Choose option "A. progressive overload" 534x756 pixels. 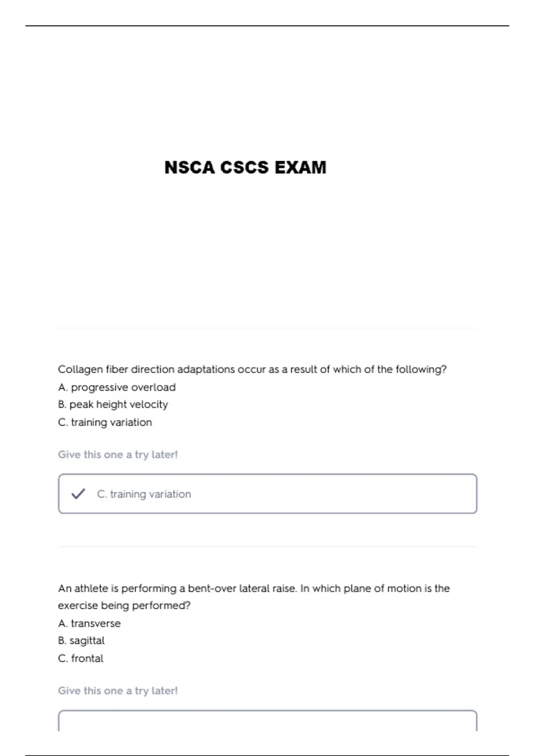pos(117,387)
